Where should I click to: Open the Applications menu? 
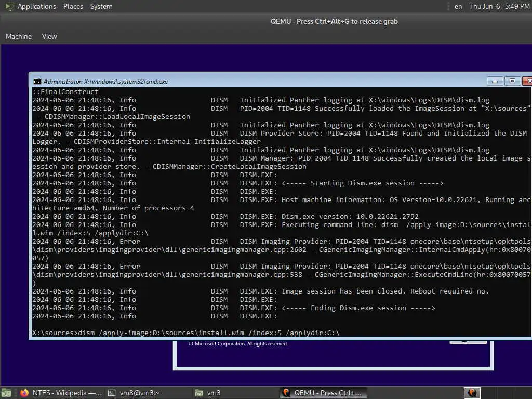pos(37,6)
